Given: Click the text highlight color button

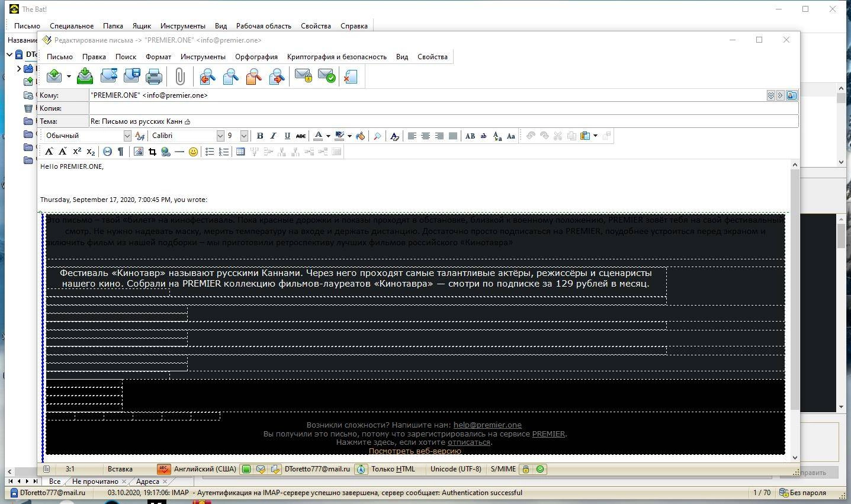Looking at the screenshot, I should pyautogui.click(x=340, y=136).
